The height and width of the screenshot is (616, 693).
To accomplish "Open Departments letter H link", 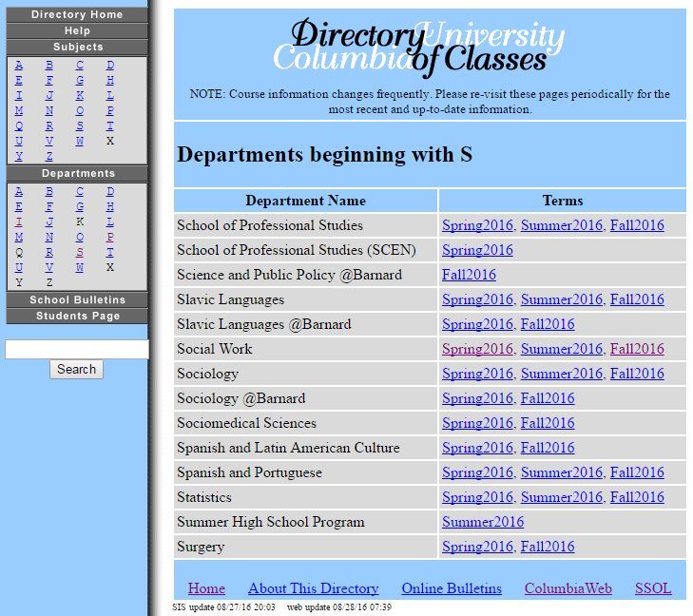I will 110,206.
